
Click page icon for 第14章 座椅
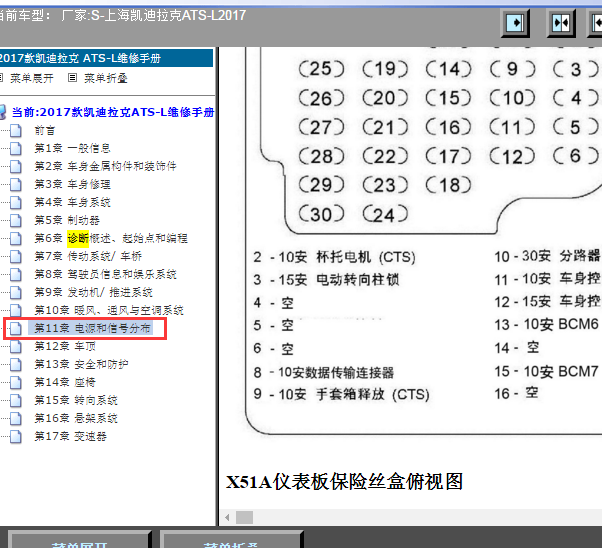[16, 382]
